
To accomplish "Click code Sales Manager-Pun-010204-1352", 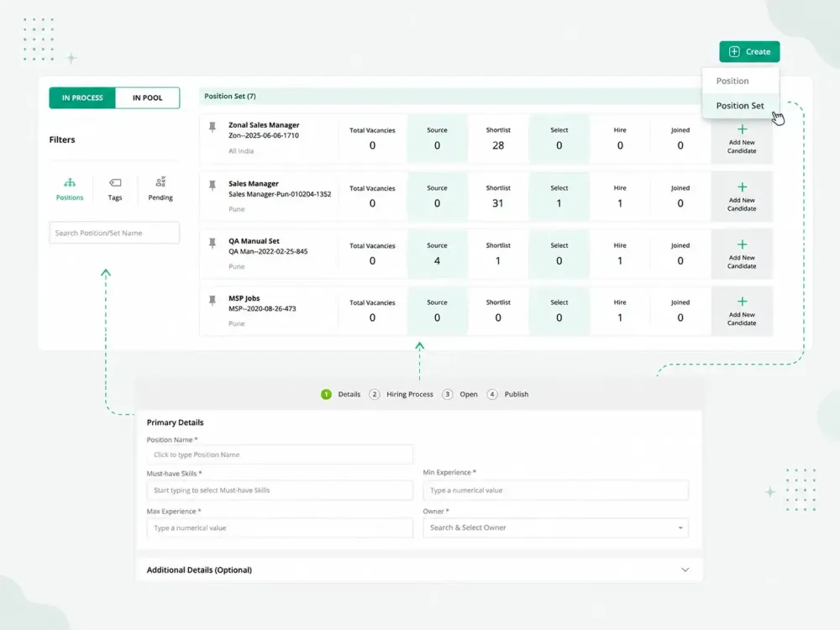I will 280,194.
